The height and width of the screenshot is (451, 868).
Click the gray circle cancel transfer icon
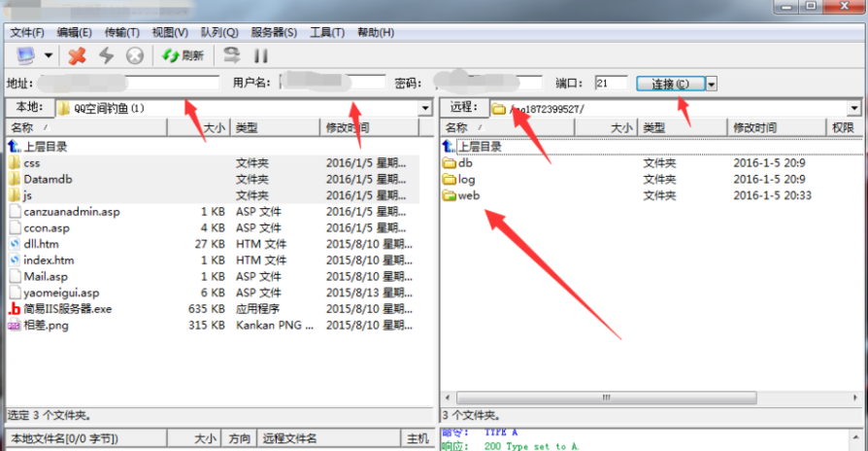[135, 55]
